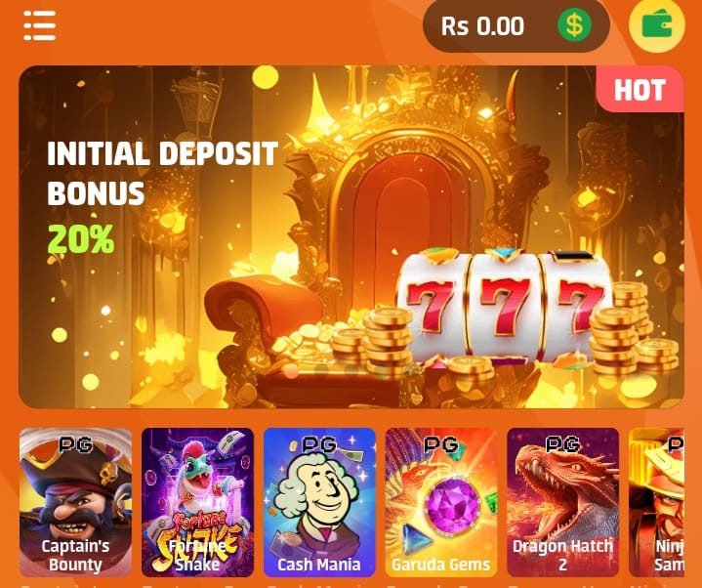Click the 777 slot machine graphic
The image size is (702, 588).
pyautogui.click(x=505, y=306)
